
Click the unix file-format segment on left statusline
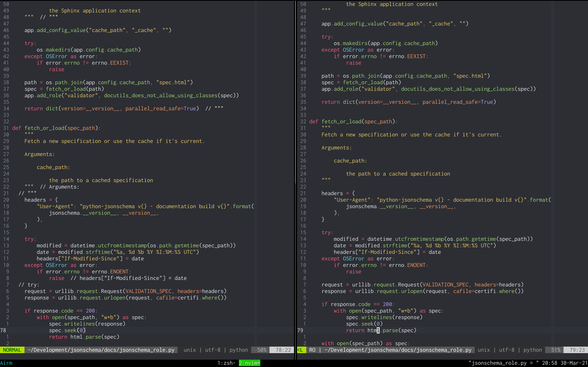(189, 350)
